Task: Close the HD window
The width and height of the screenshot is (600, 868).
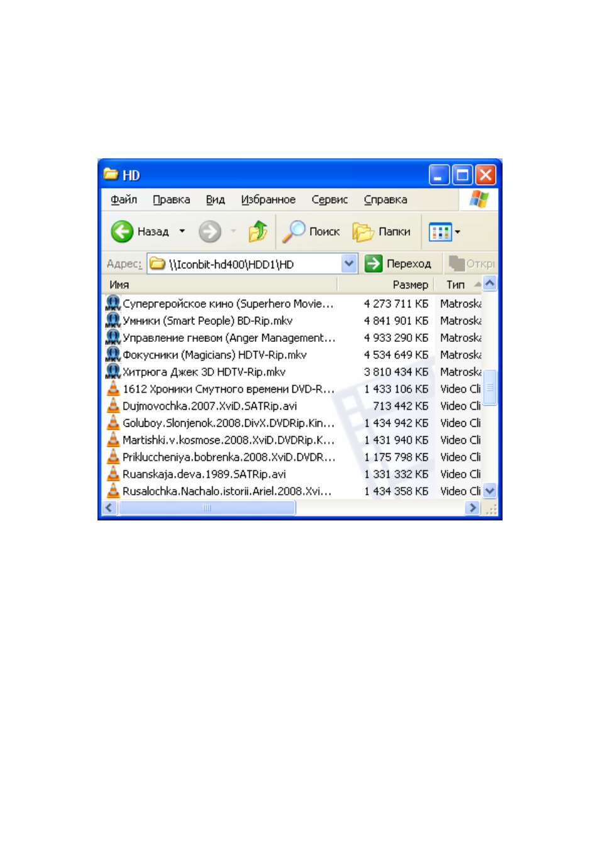Action: (x=486, y=175)
